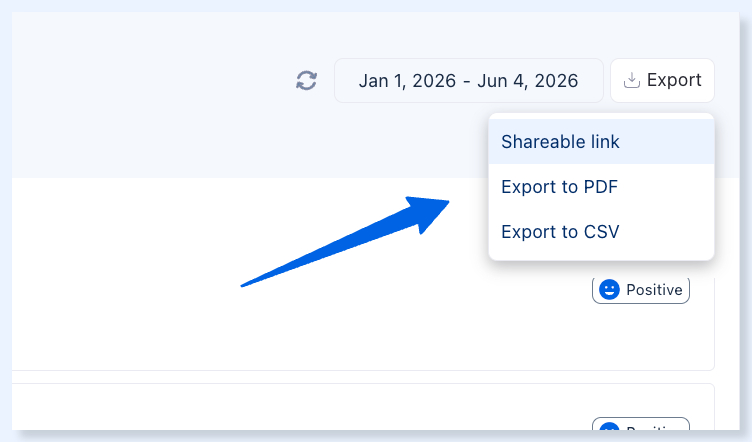Click the dash separator between dates

click(467, 81)
